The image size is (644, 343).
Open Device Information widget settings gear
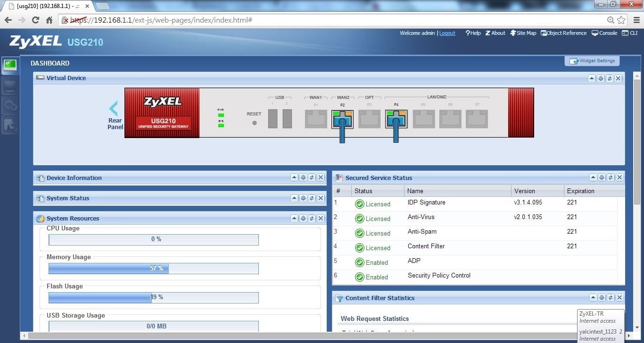point(303,178)
